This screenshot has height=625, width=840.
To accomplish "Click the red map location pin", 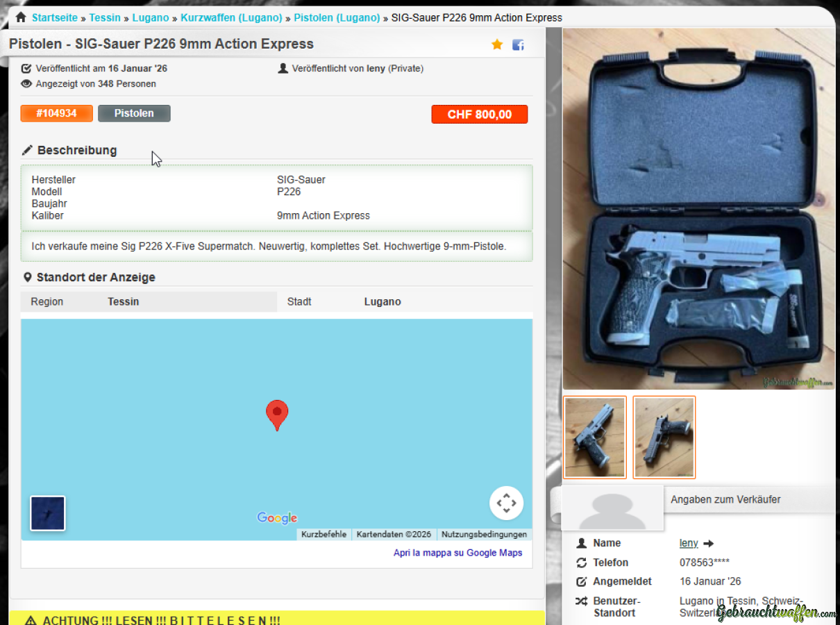I will click(277, 415).
